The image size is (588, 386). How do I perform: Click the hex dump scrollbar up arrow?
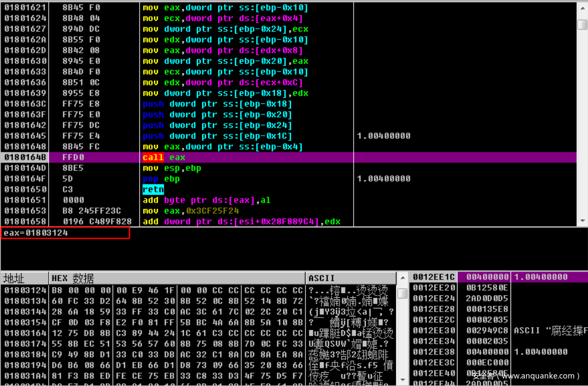tap(402, 278)
